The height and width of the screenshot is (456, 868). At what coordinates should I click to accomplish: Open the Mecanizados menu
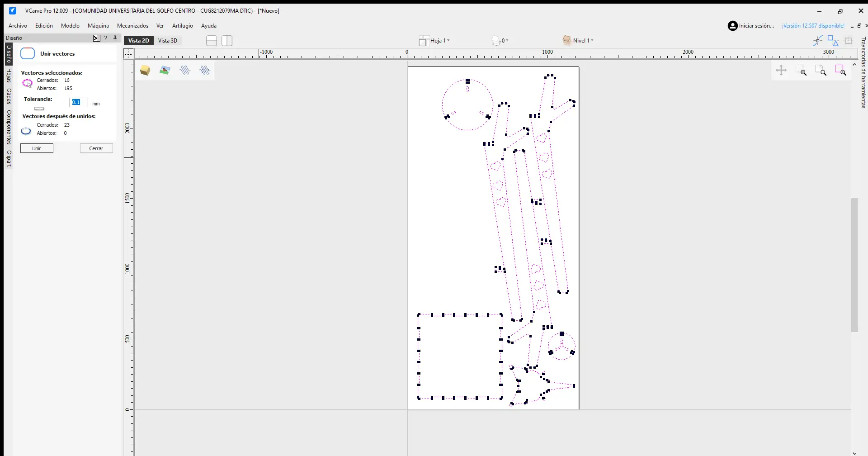tap(132, 26)
